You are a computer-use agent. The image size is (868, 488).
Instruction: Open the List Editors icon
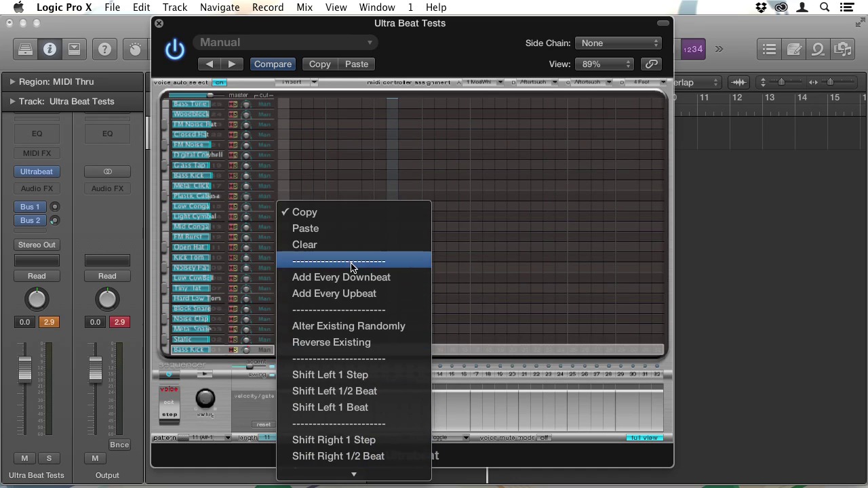[x=769, y=49]
